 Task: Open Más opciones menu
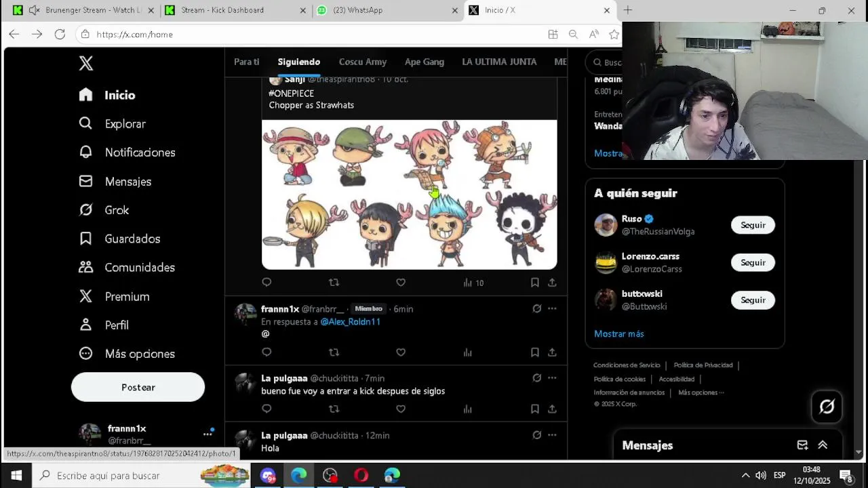(127, 353)
